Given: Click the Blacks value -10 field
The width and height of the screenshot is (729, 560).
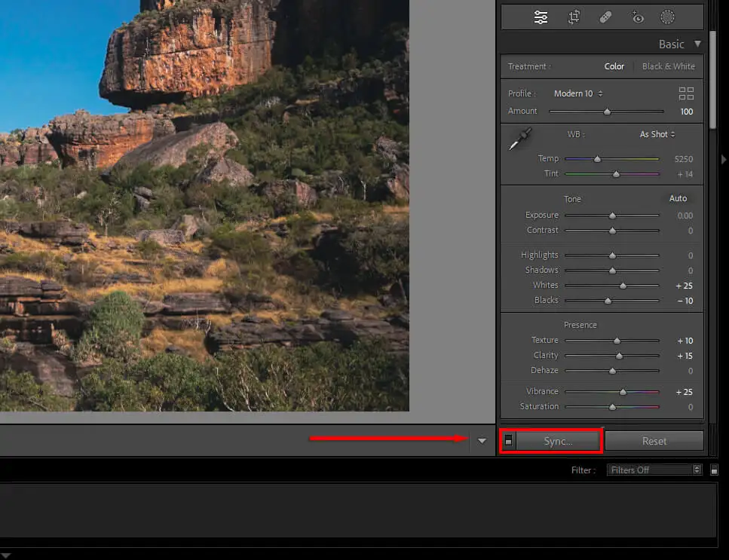Looking at the screenshot, I should pyautogui.click(x=685, y=301).
